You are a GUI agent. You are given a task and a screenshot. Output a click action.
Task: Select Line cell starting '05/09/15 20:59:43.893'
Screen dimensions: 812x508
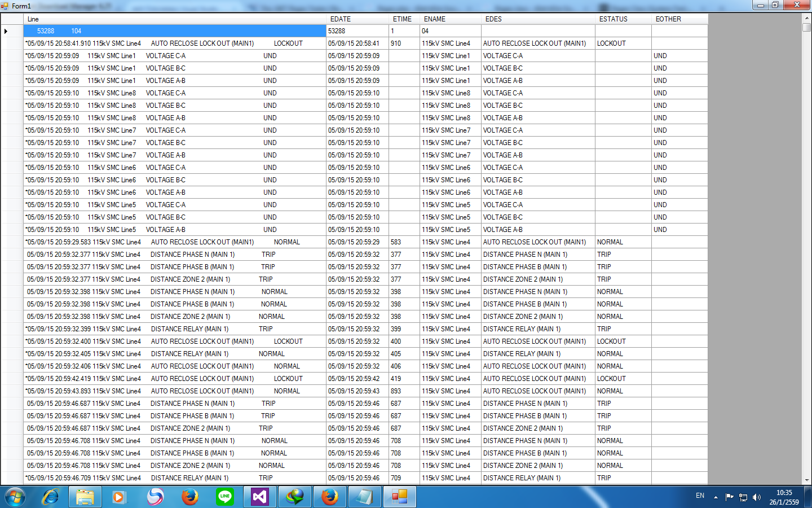click(x=175, y=391)
